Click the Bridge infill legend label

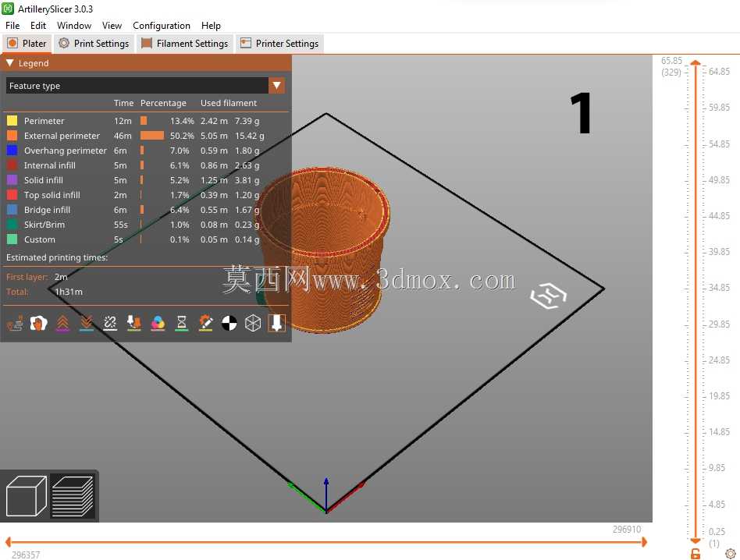(x=47, y=210)
